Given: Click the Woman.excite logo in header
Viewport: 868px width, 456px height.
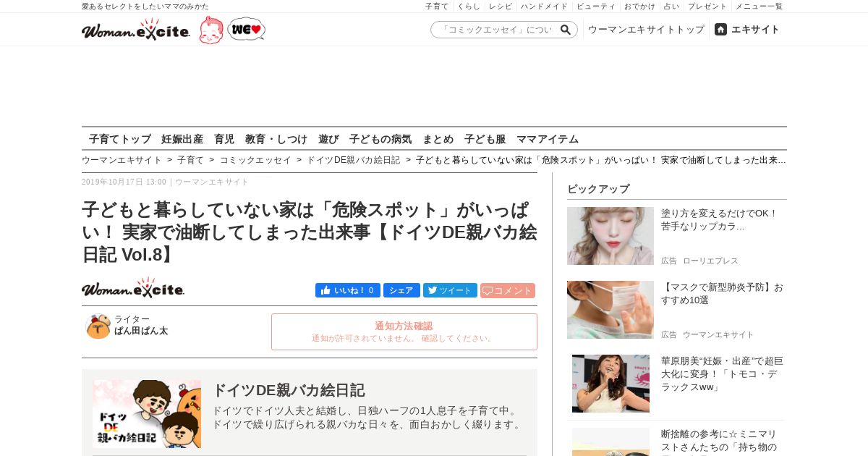Looking at the screenshot, I should tap(136, 30).
